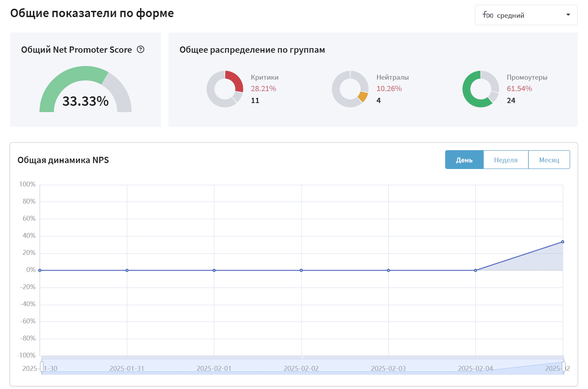Click the 2025-01-31 axis date label
The height and width of the screenshot is (389, 588).
click(127, 368)
